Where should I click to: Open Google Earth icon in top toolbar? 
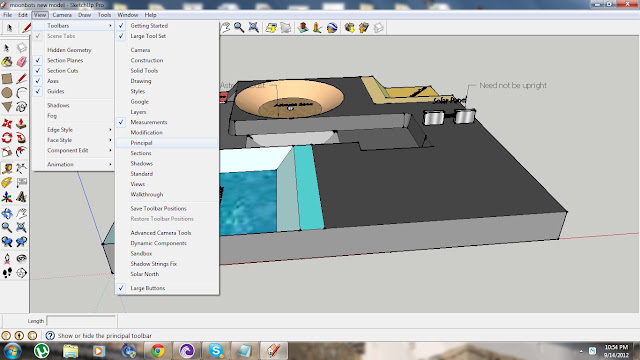tap(332, 27)
